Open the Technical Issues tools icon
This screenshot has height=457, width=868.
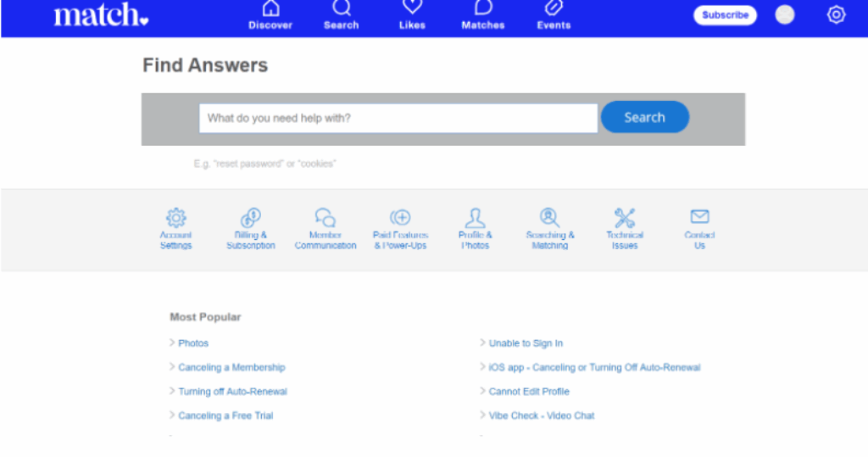(625, 218)
